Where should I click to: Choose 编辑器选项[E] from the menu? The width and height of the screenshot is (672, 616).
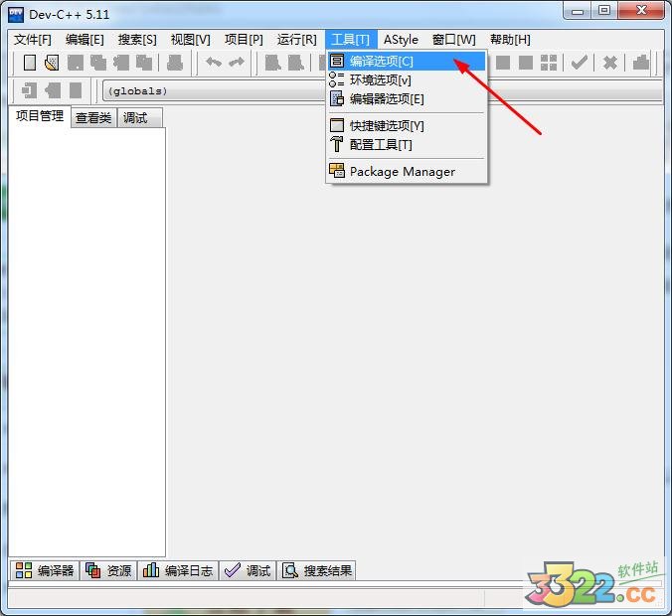[x=407, y=99]
